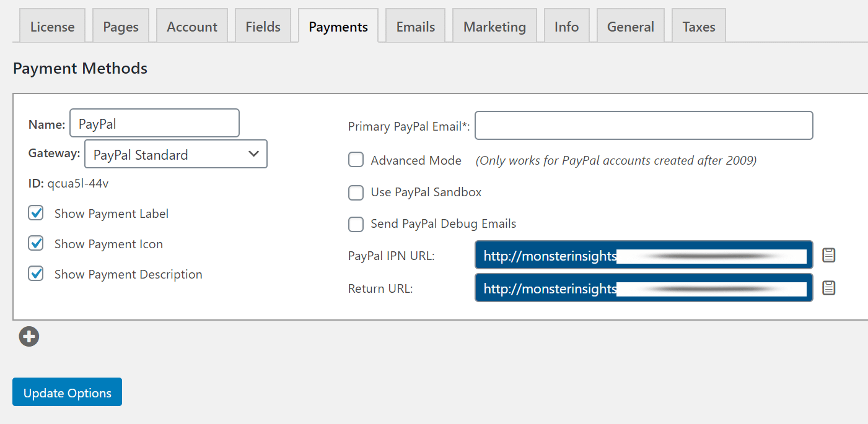Screen dimensions: 868x424
Task: Click the Update Options button
Action: (68, 392)
